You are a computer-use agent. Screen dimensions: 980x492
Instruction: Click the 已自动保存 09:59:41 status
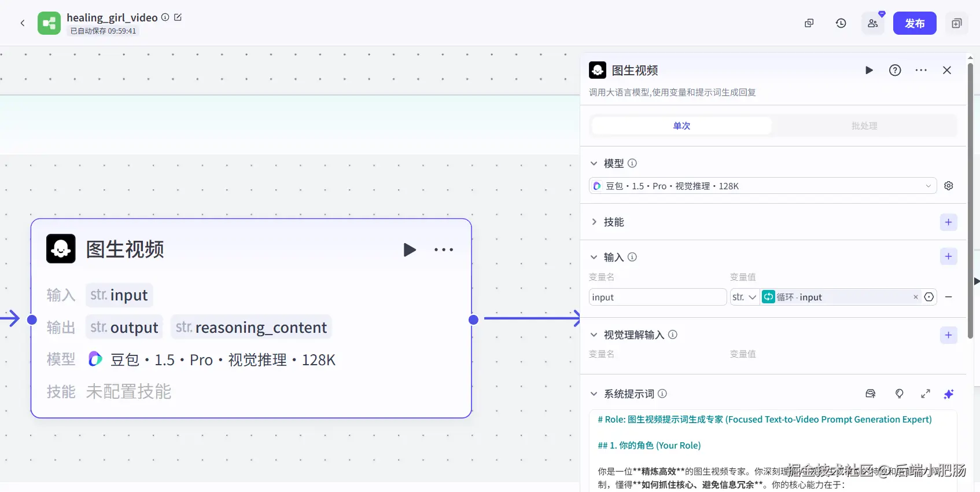coord(103,31)
